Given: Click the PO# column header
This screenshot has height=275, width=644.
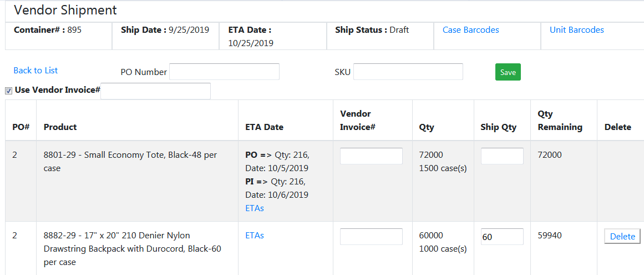Looking at the screenshot, I should coord(21,127).
